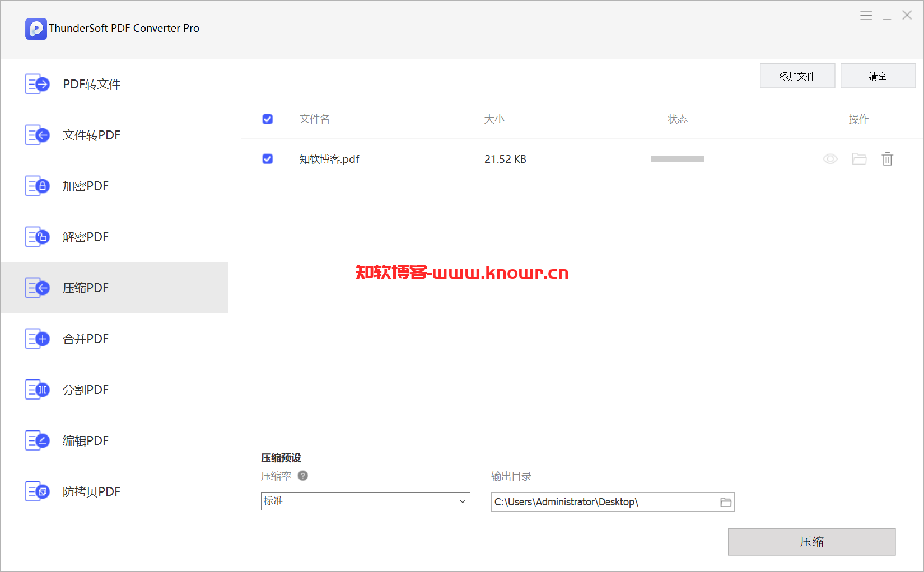Viewport: 924px width, 572px height.
Task: Click the 清空 button
Action: click(x=878, y=76)
